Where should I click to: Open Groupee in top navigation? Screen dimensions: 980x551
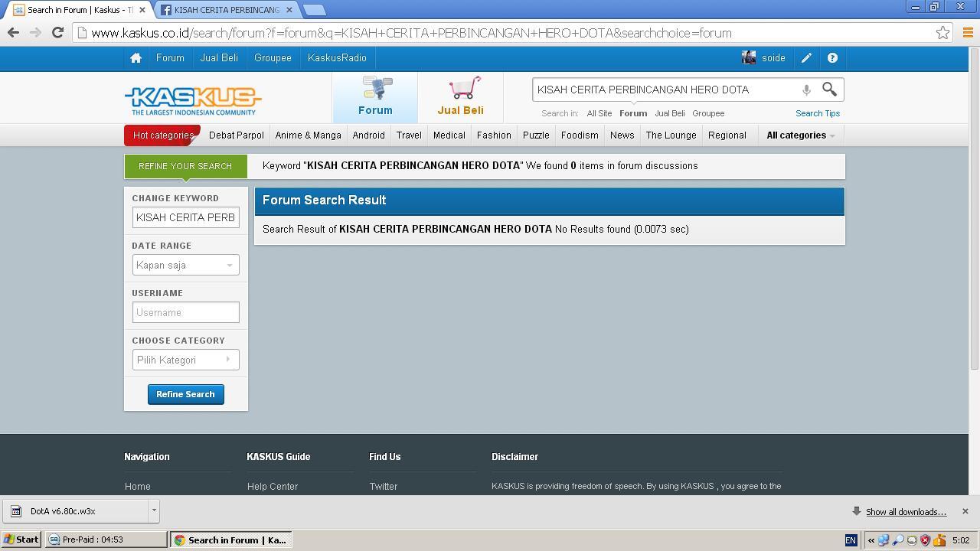tap(273, 58)
